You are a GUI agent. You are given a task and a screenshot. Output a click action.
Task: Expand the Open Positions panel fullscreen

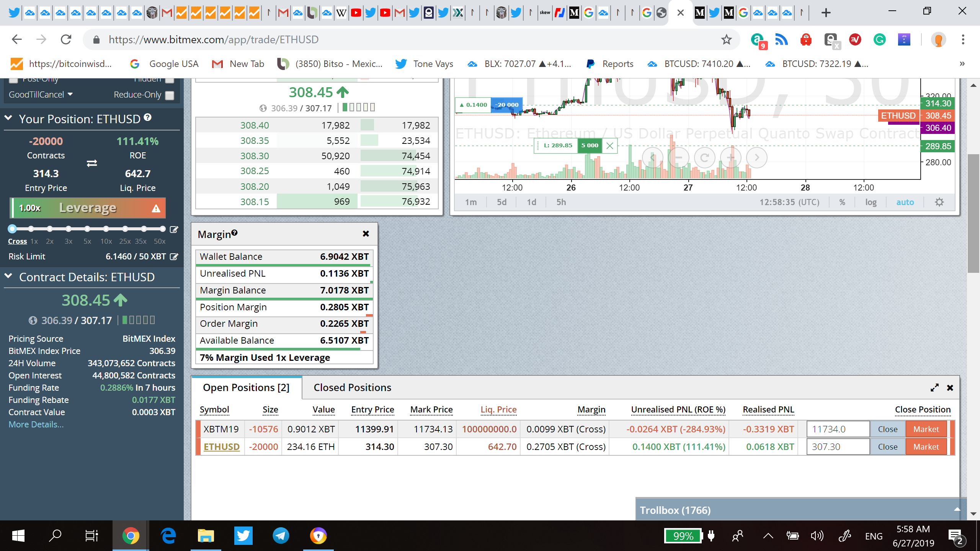click(934, 388)
